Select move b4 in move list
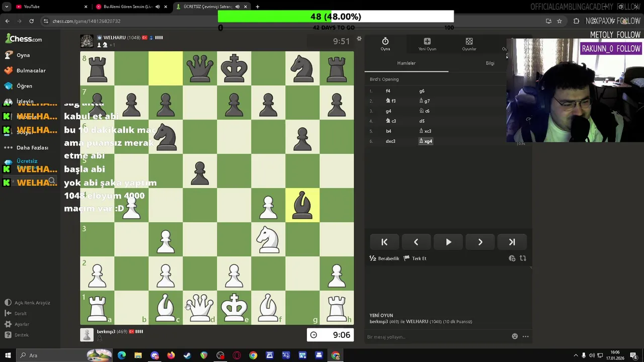 pyautogui.click(x=388, y=131)
